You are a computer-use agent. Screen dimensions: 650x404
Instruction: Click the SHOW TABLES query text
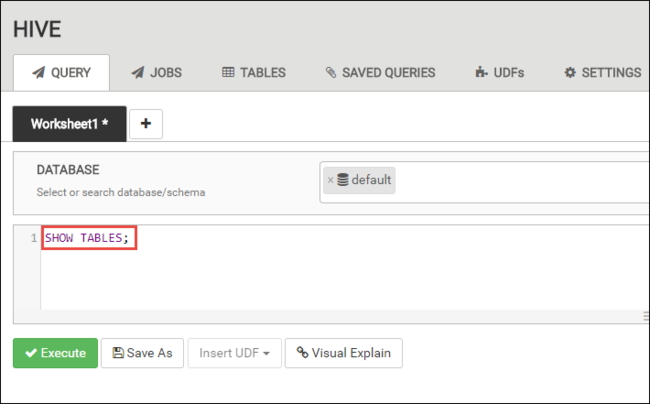tap(88, 238)
